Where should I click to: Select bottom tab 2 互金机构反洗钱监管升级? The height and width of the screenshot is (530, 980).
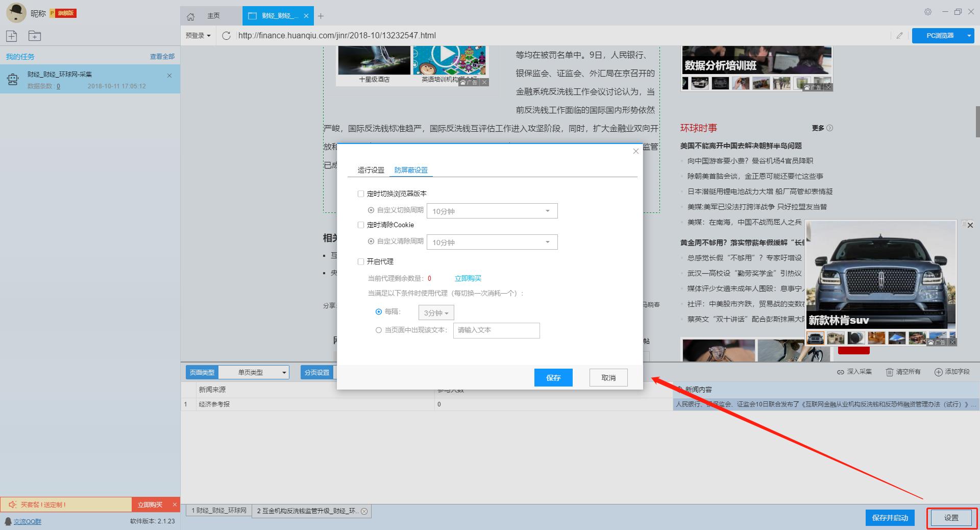click(311, 511)
